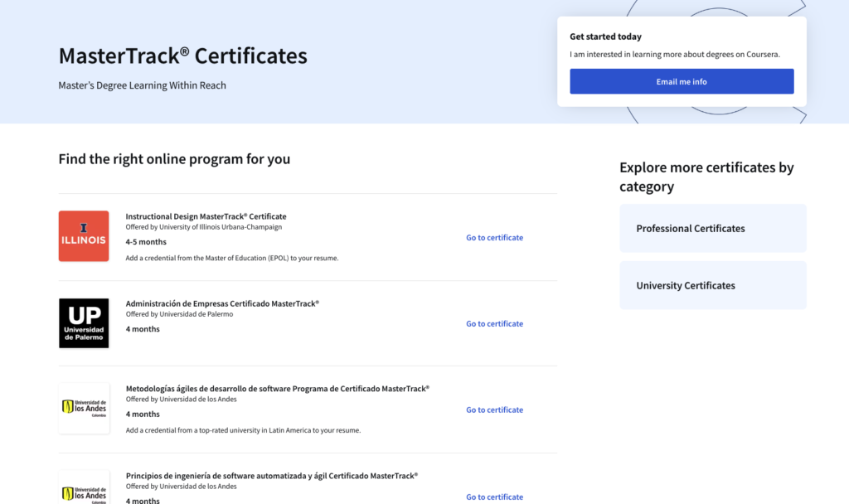Open Go to certificate for Principios de ingeniería

(494, 497)
